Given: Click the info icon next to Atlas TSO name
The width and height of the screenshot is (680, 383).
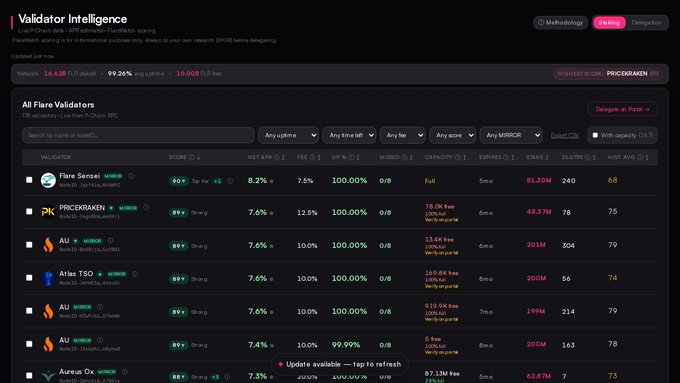Looking at the screenshot, I should [135, 274].
